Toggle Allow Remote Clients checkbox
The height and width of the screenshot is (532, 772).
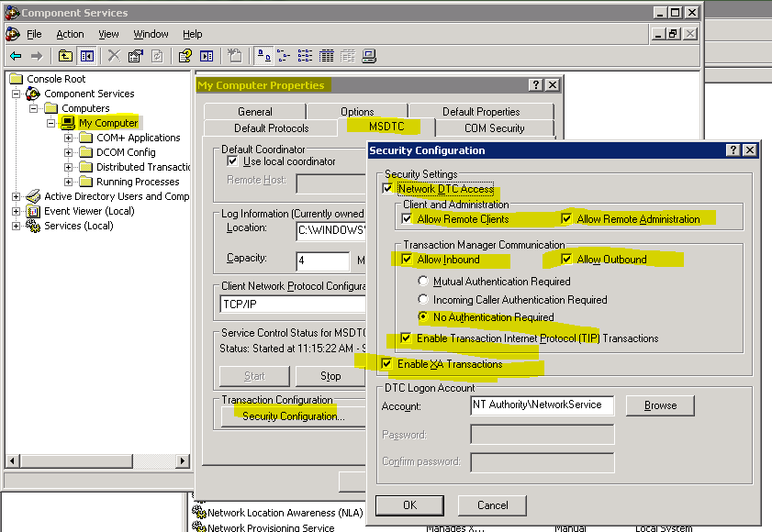coord(407,218)
